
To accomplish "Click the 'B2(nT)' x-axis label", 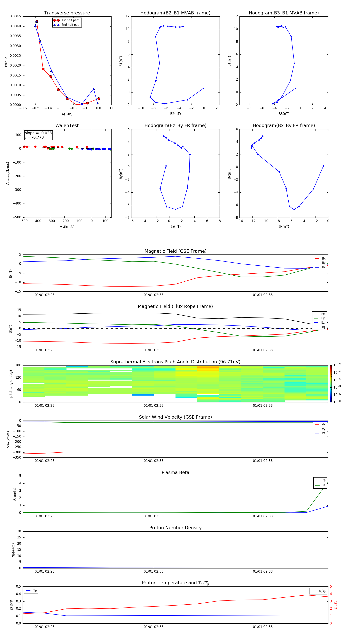I will coord(175,114).
